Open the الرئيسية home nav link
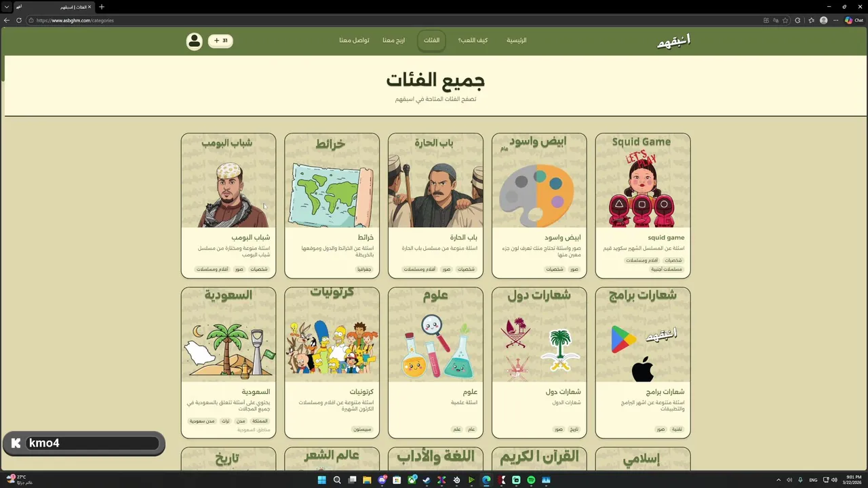The height and width of the screenshot is (488, 868). click(517, 41)
